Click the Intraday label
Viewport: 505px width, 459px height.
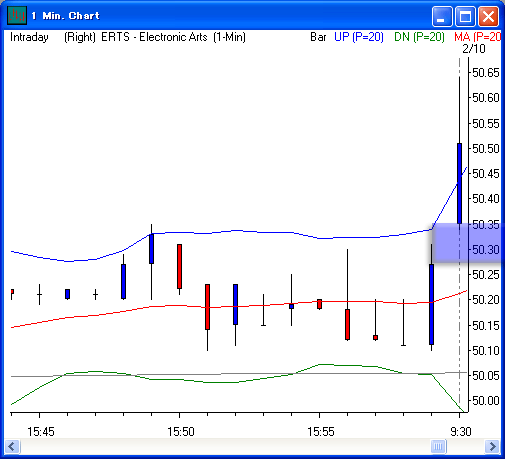click(x=29, y=37)
